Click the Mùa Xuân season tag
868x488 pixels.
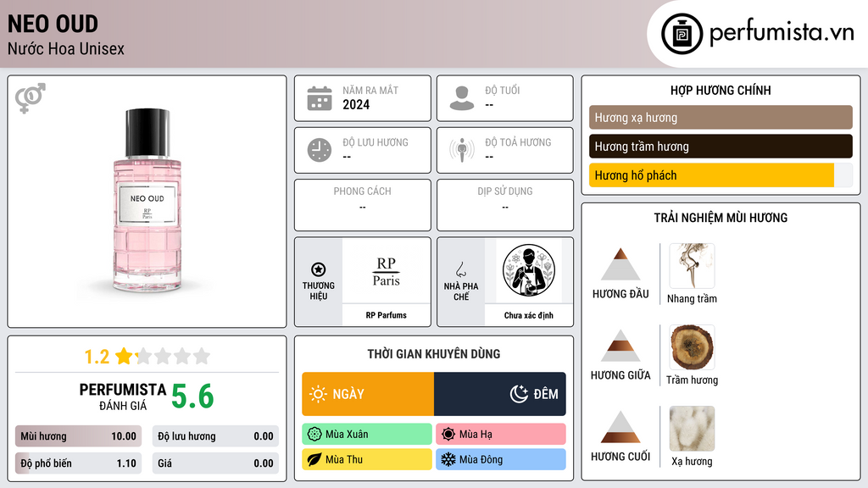(x=367, y=435)
